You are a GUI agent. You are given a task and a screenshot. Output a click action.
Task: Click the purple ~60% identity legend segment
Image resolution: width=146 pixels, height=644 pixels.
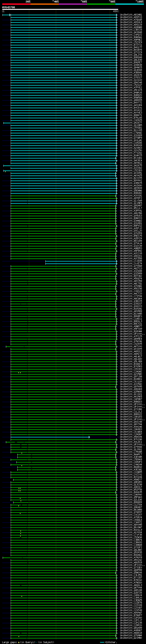[73, 4]
